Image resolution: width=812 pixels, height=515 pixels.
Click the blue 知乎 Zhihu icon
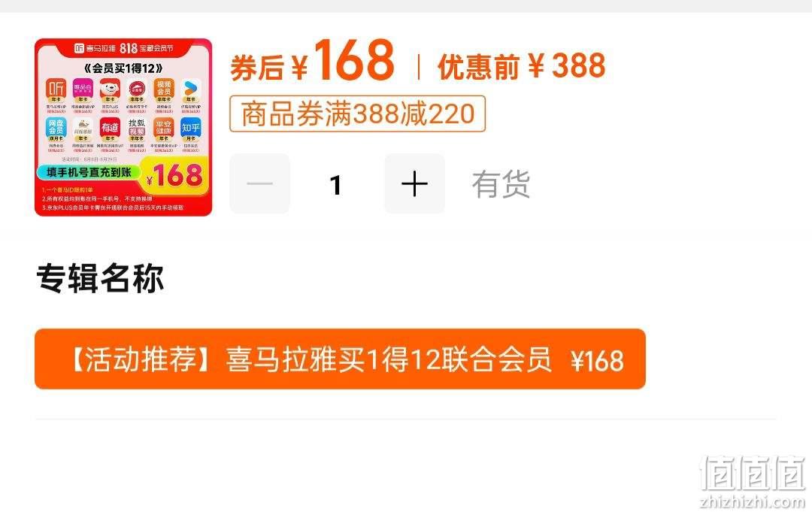click(191, 127)
